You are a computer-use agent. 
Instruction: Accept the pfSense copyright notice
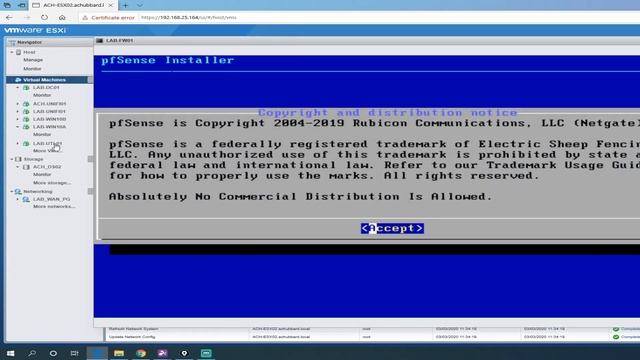point(392,228)
